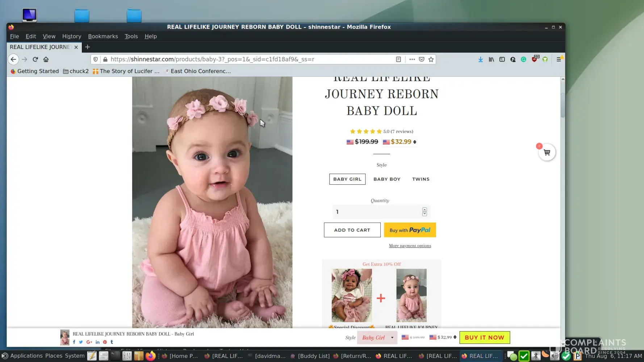The image size is (644, 362).
Task: Select the Baby Girl style option
Action: [347, 179]
